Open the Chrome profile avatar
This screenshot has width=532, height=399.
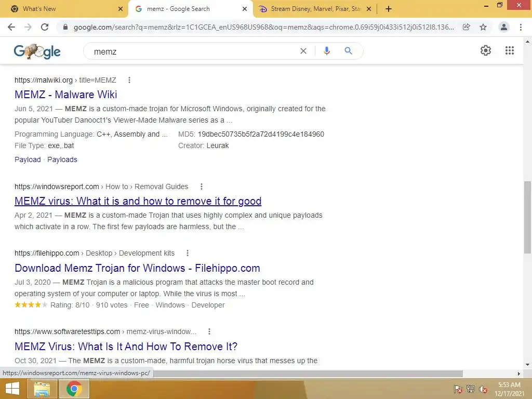(504, 27)
